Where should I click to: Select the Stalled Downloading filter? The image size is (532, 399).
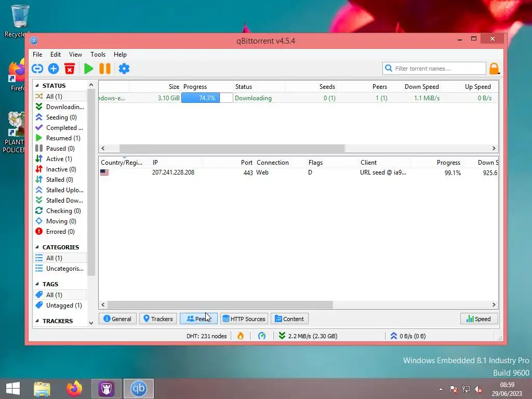60,201
